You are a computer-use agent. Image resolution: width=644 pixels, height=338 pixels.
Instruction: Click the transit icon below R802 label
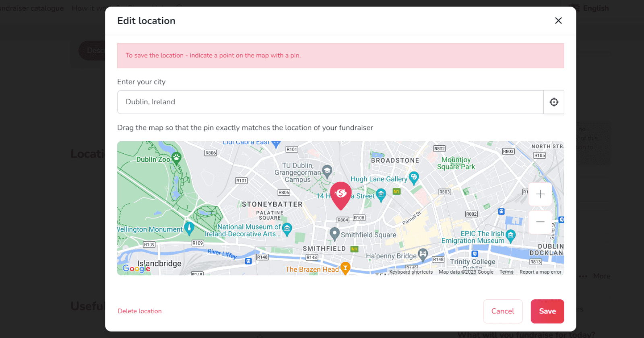[501, 211]
